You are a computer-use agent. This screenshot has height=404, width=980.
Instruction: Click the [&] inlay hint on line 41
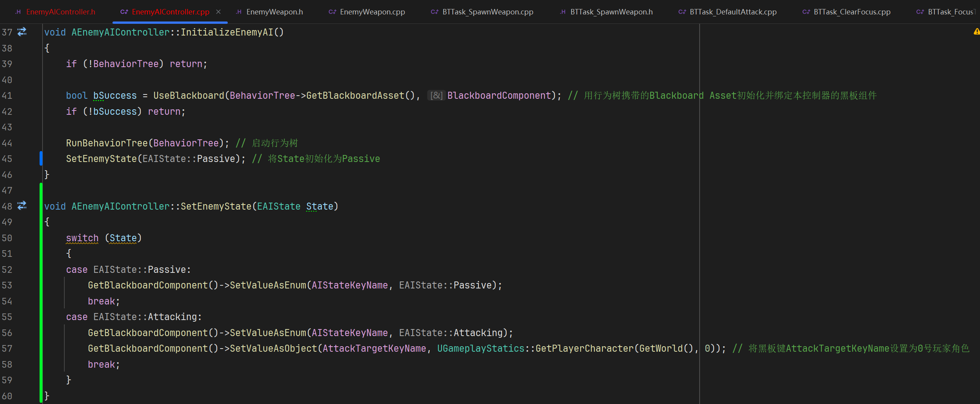click(436, 95)
